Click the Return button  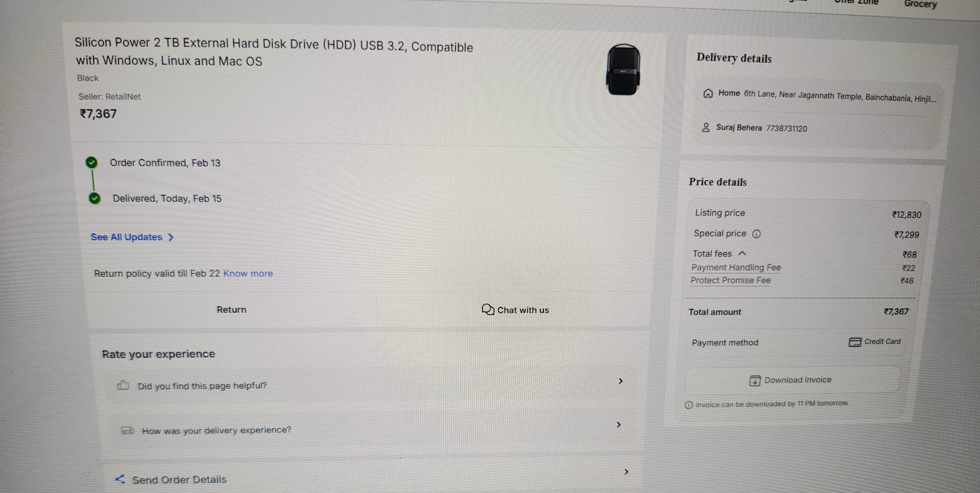[x=231, y=309]
